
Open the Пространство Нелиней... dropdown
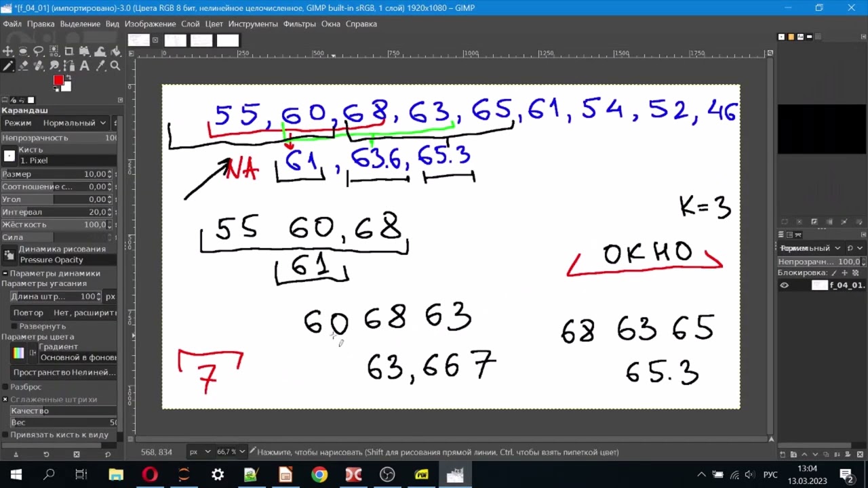[x=64, y=372]
